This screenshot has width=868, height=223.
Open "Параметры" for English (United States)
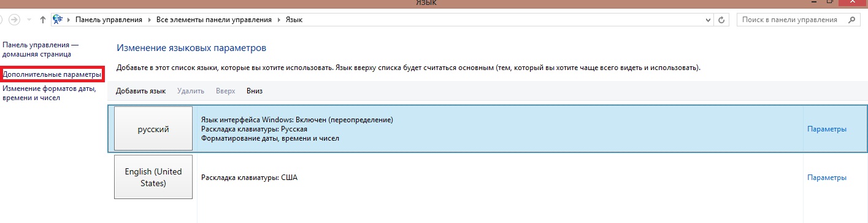(x=827, y=178)
